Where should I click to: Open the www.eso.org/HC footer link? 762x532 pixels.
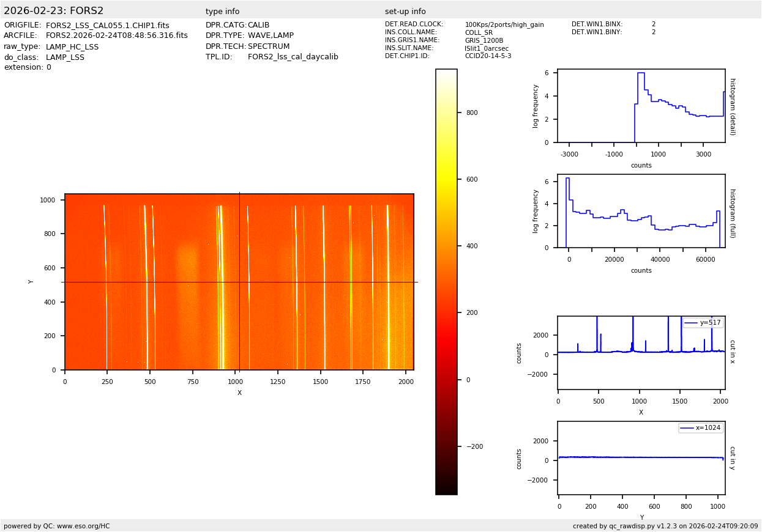tap(83, 526)
